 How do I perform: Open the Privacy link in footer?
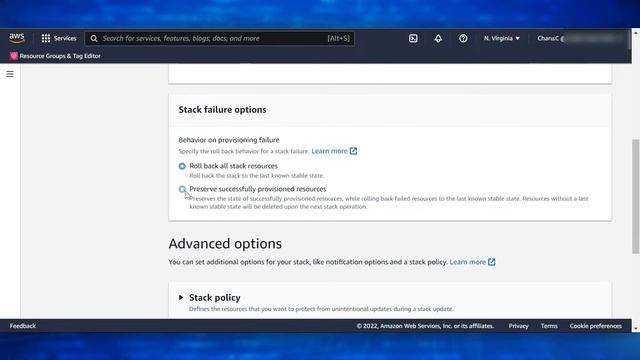518,326
